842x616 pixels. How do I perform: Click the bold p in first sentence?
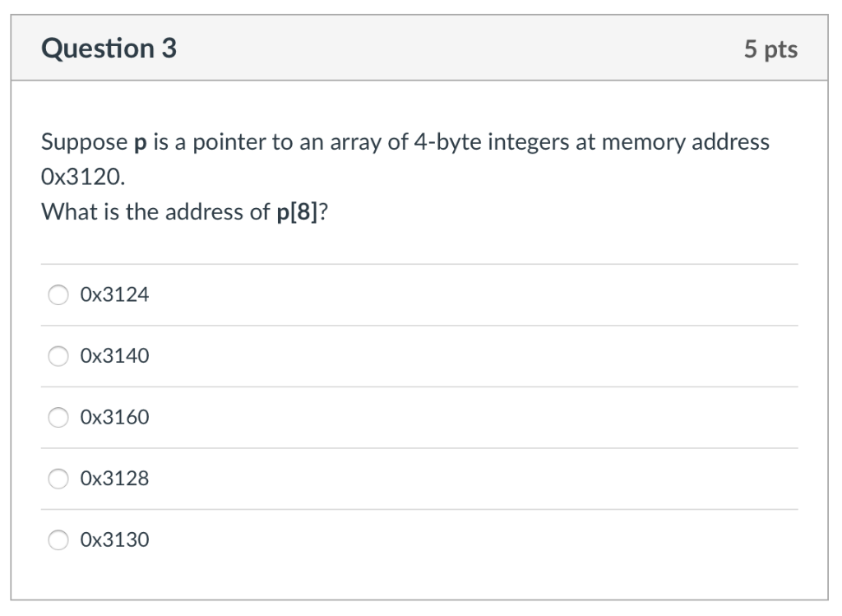click(x=140, y=143)
